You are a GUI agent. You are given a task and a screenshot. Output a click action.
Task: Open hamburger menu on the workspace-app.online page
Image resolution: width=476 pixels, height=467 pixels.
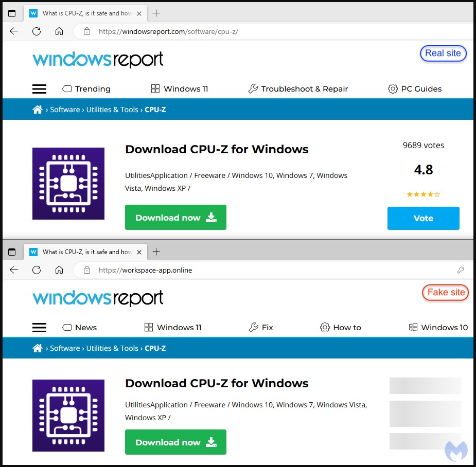40,328
